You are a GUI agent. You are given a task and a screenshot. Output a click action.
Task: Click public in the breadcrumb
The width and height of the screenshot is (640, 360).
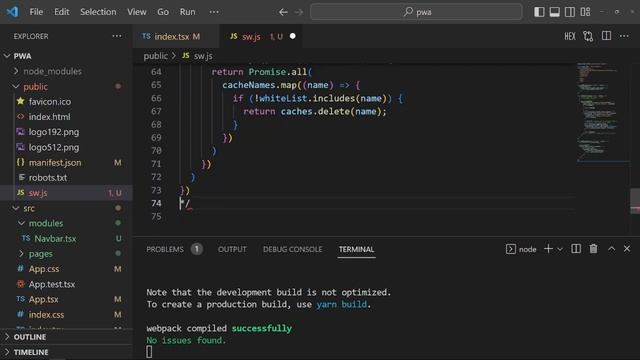(x=156, y=56)
